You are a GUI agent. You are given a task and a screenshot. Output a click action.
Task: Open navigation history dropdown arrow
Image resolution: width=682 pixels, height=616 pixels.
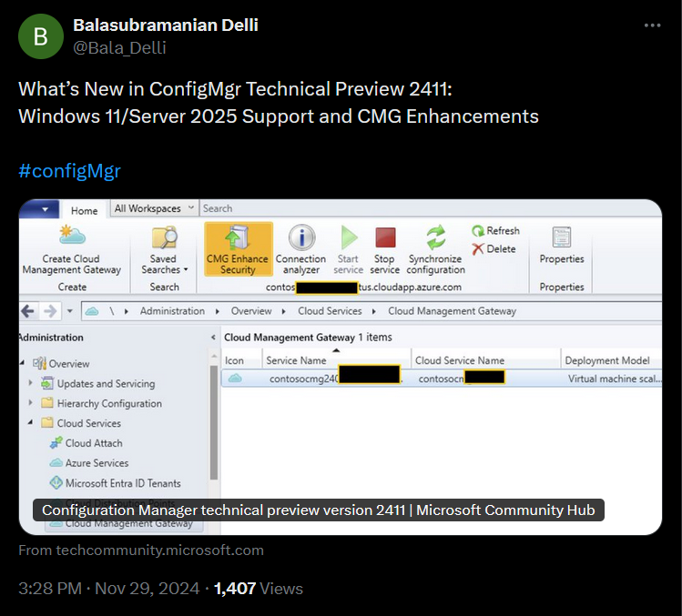70,311
